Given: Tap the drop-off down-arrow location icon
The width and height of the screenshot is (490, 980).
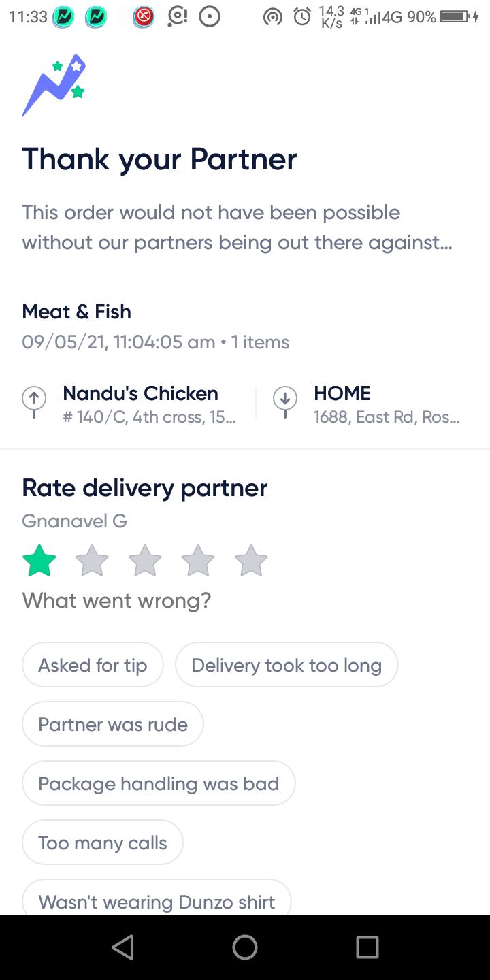Looking at the screenshot, I should pyautogui.click(x=285, y=402).
